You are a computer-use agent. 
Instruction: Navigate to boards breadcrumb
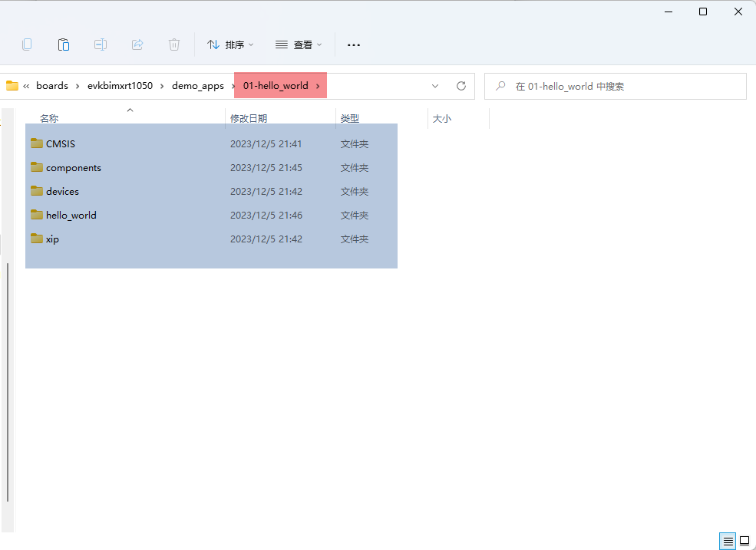(52, 86)
